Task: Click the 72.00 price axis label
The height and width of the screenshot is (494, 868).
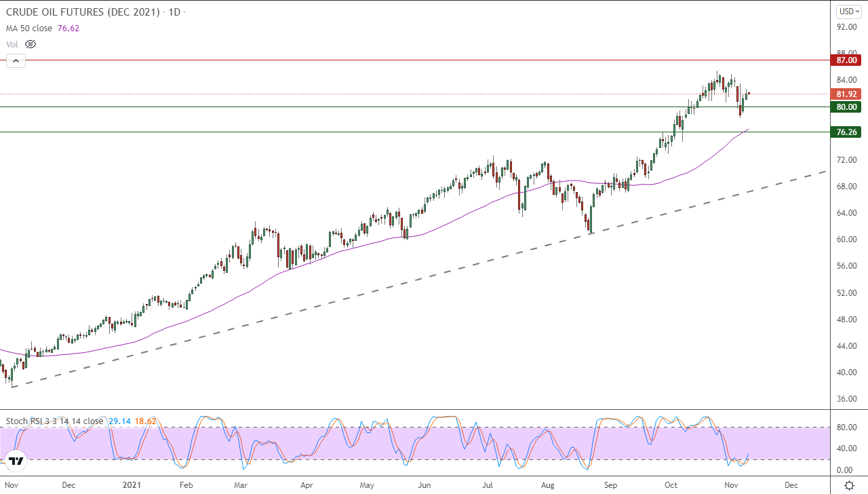Action: [847, 160]
